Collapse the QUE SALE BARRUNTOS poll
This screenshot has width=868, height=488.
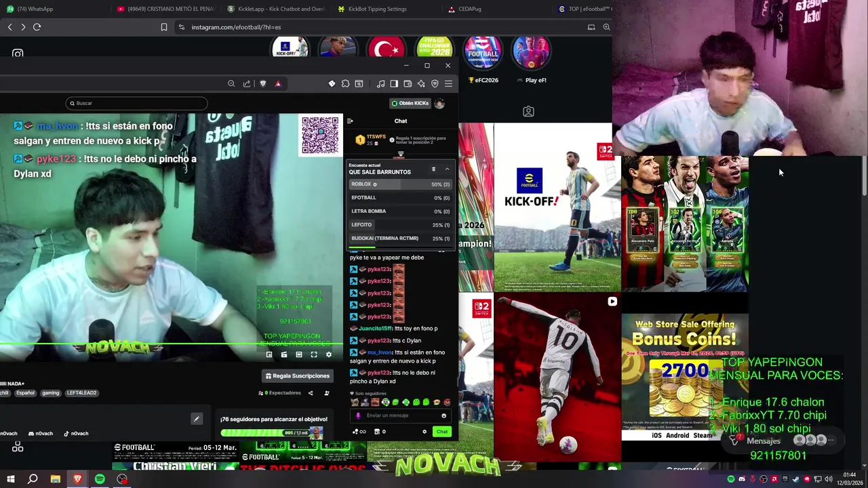(x=447, y=169)
